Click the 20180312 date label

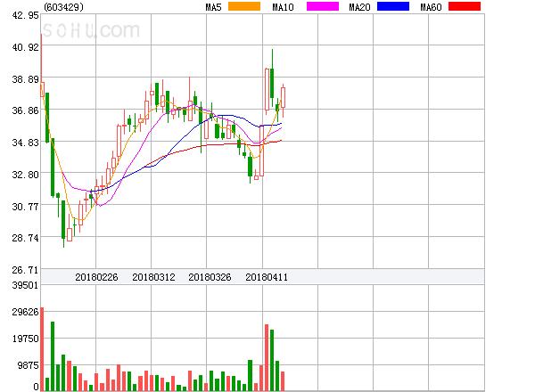click(153, 277)
